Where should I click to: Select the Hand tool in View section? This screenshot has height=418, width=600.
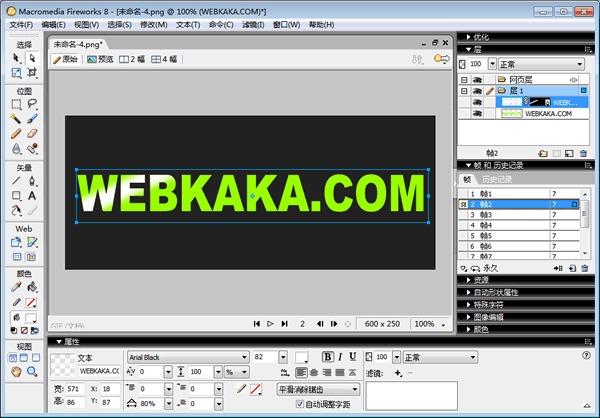point(17,372)
